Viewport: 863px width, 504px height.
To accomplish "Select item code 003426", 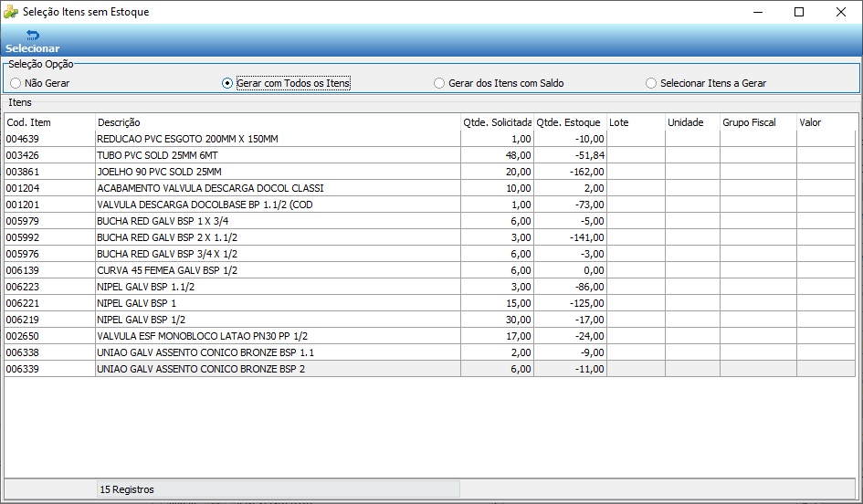I will click(23, 155).
